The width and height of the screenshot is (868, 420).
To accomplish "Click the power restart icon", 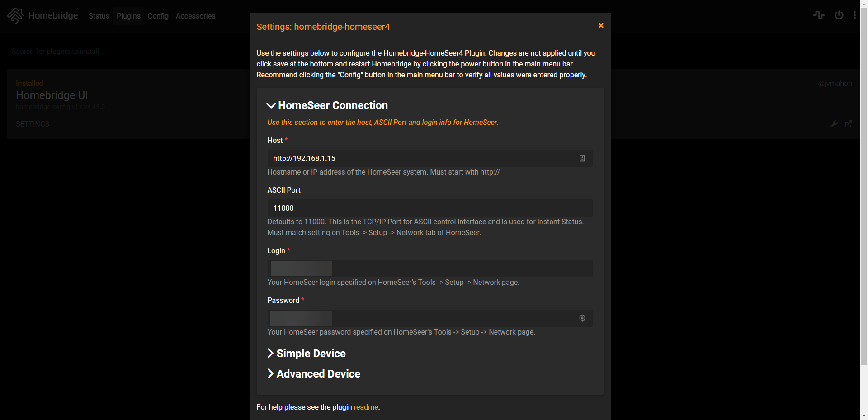I will click(x=839, y=15).
